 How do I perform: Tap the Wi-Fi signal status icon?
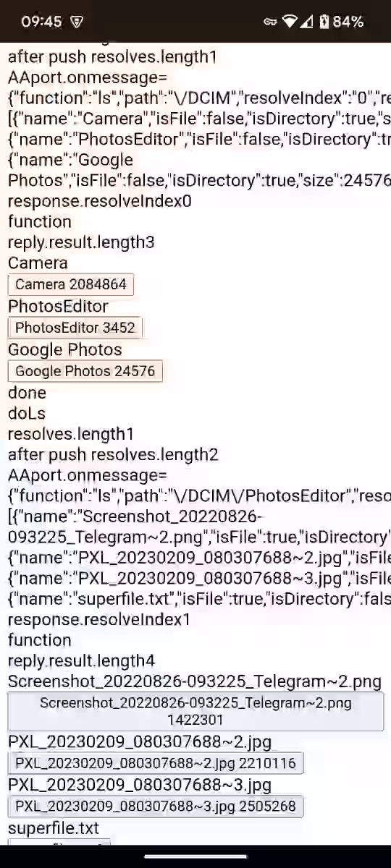click(290, 22)
